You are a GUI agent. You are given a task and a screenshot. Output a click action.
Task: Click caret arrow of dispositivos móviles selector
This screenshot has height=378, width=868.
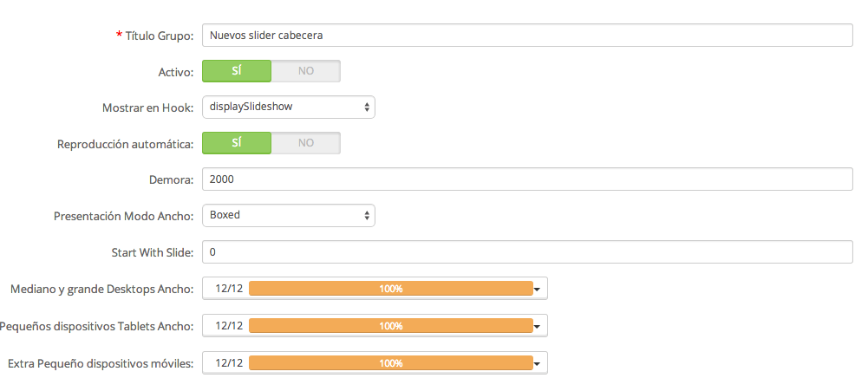tap(537, 363)
